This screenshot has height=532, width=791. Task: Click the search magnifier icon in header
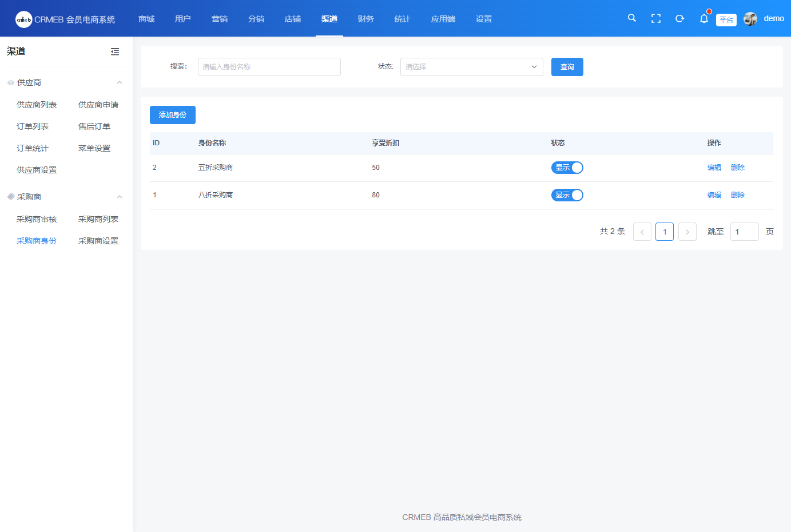(631, 18)
